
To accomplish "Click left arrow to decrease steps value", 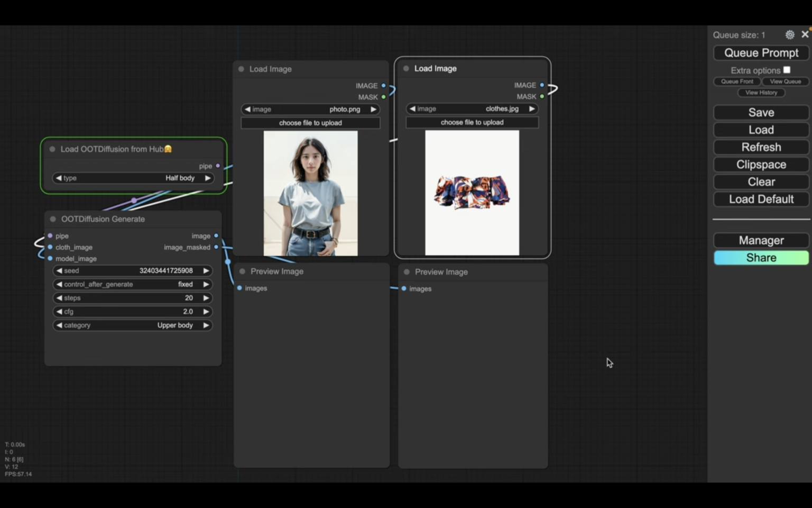I will click(x=59, y=298).
